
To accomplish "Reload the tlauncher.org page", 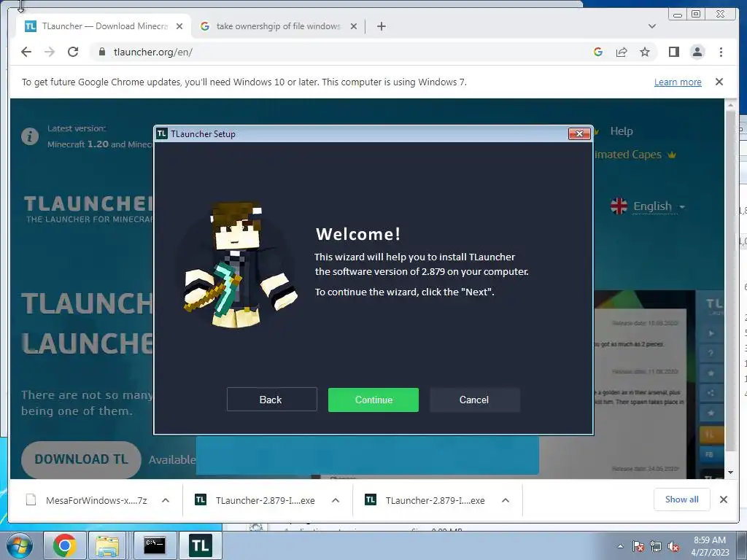I will coord(73,52).
